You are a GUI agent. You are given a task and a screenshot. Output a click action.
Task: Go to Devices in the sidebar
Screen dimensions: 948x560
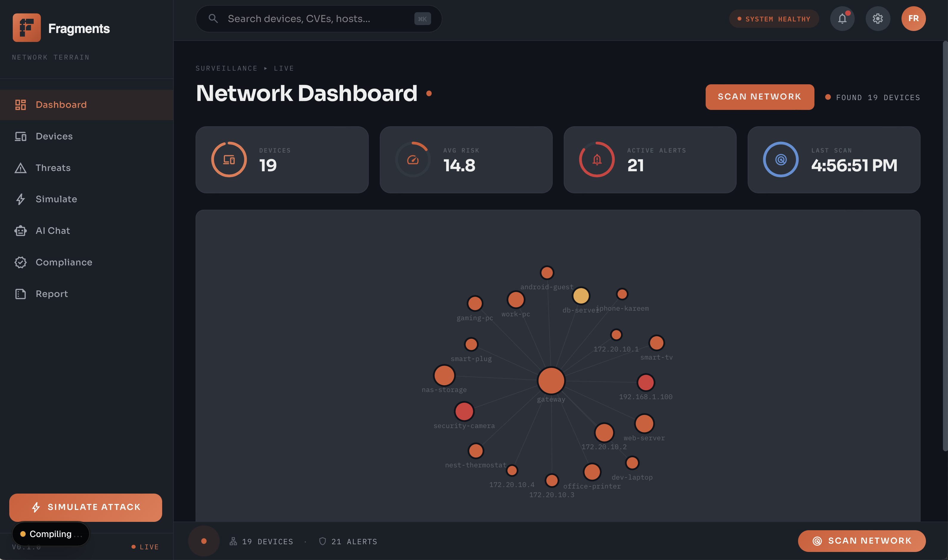pyautogui.click(x=54, y=136)
